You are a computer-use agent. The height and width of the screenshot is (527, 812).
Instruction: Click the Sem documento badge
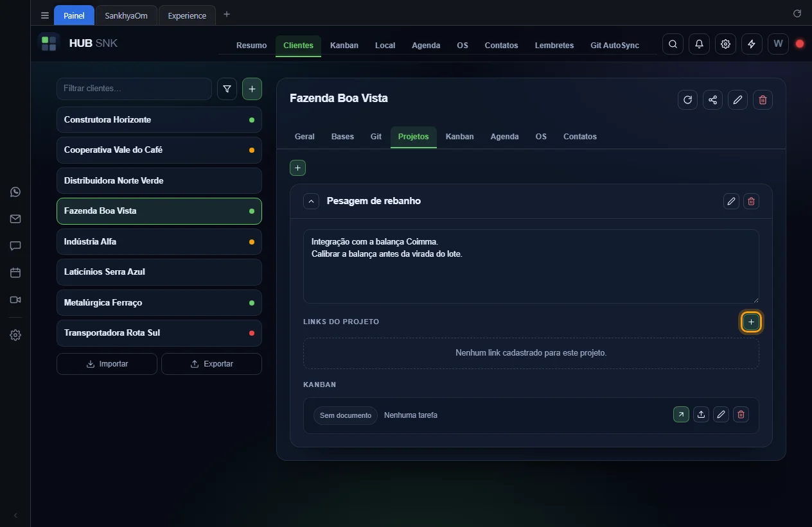click(x=346, y=415)
